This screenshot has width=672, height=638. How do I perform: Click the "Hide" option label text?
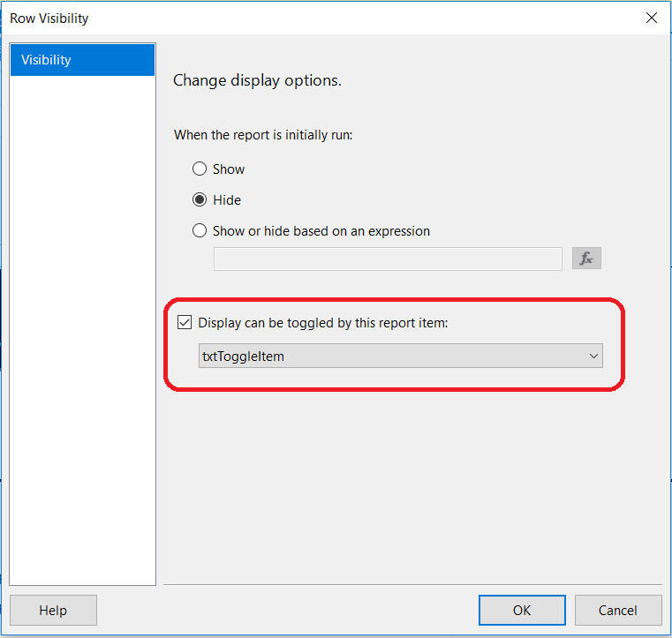(x=227, y=200)
